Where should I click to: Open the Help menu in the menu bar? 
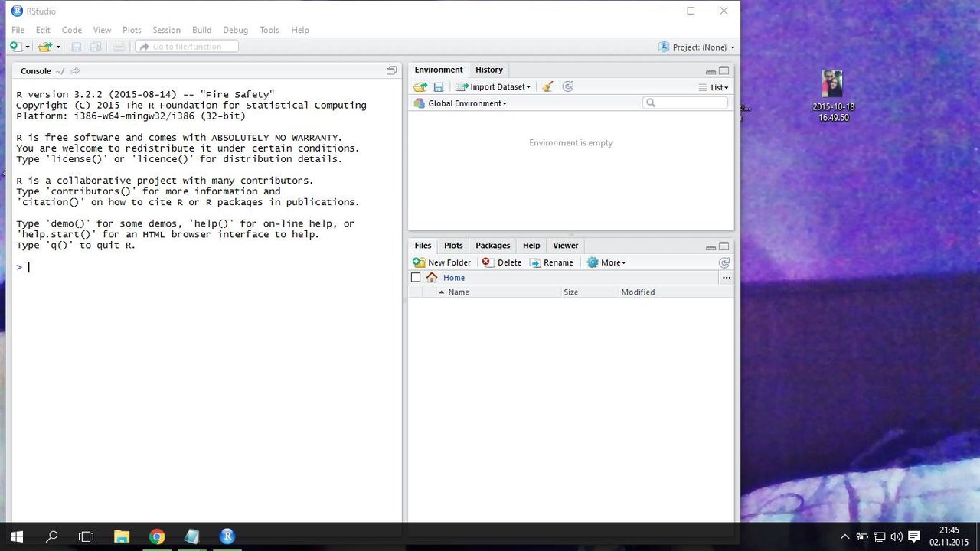point(300,30)
